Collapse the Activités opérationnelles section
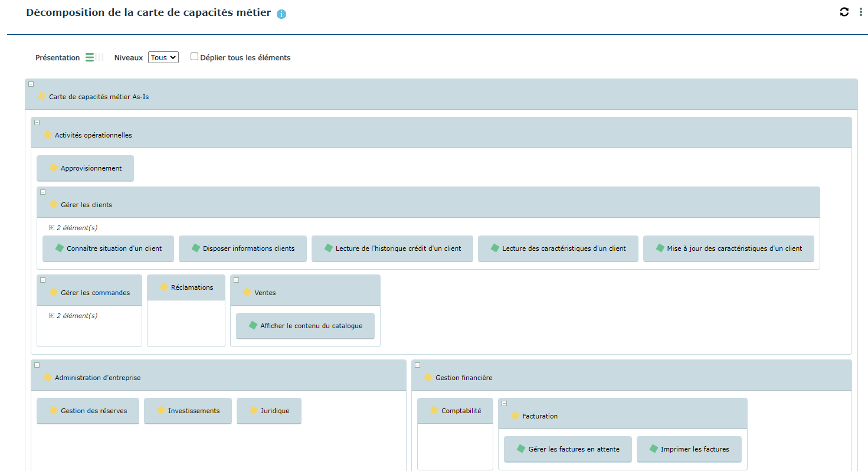The height and width of the screenshot is (471, 868). pos(37,123)
